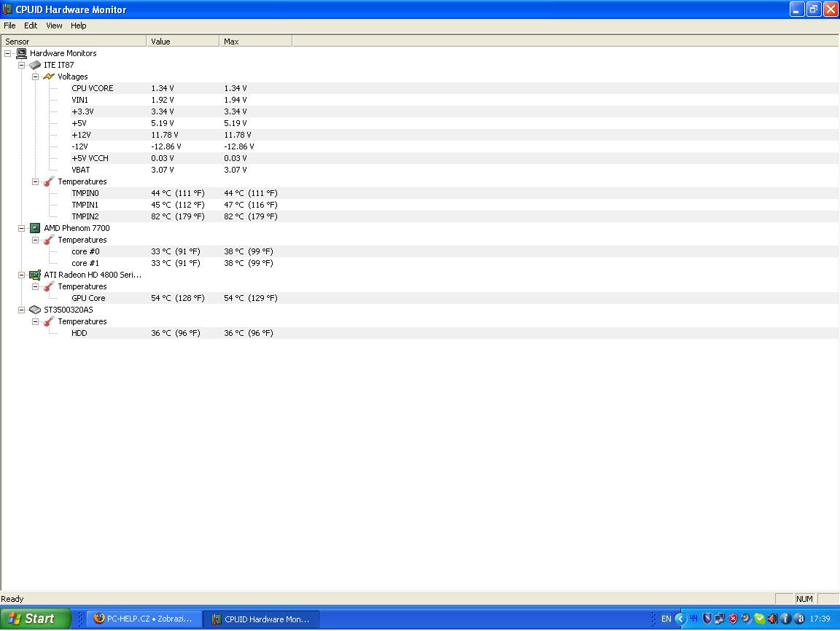The image size is (840, 631).
Task: Open the Help menu
Action: tap(78, 26)
